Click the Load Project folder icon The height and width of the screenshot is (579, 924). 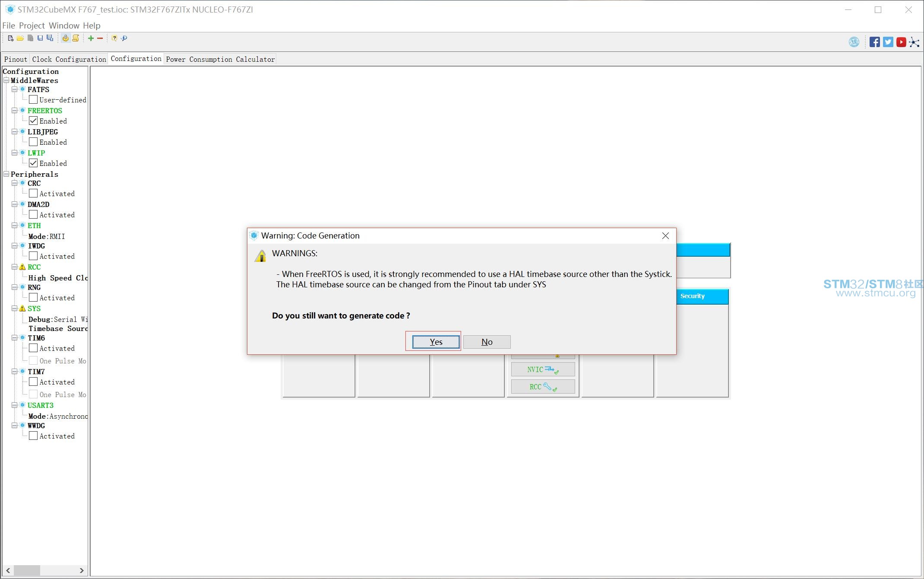coord(20,38)
